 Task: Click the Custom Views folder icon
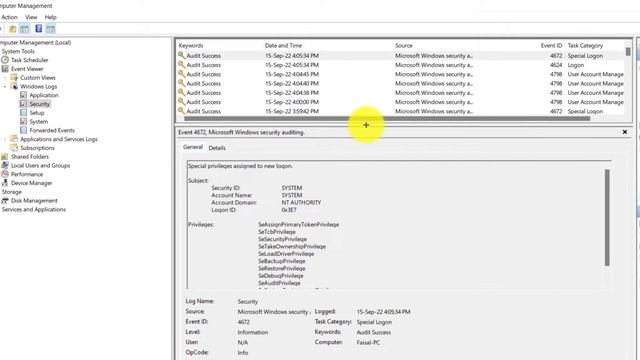(14, 78)
